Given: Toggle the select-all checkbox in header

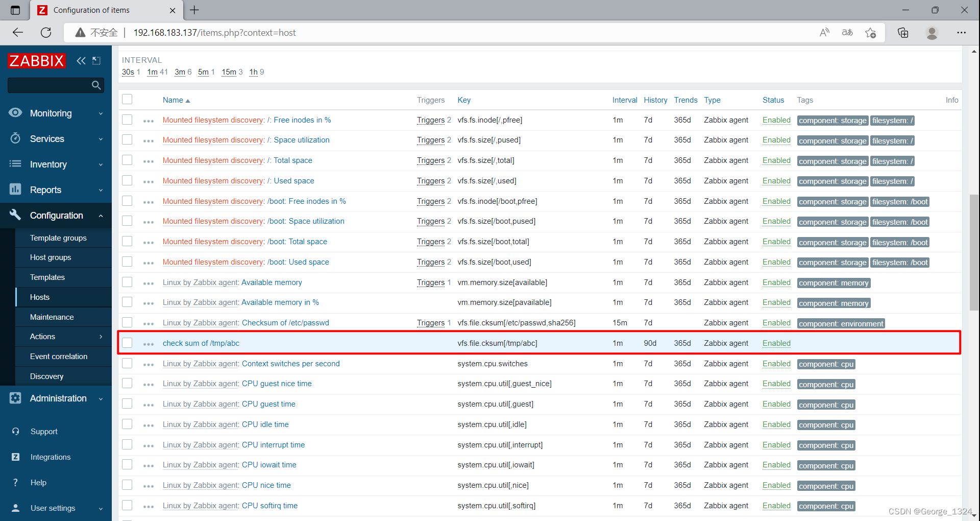Looking at the screenshot, I should coord(127,99).
